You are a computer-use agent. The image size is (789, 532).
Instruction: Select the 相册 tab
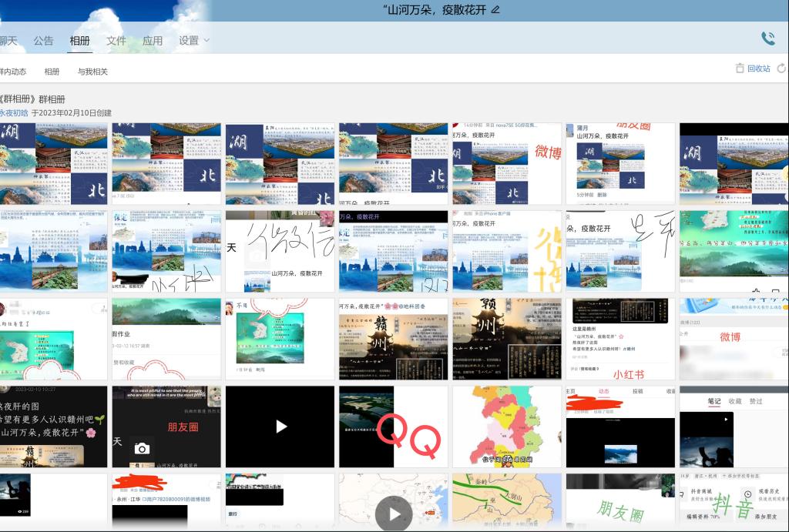[x=79, y=41]
